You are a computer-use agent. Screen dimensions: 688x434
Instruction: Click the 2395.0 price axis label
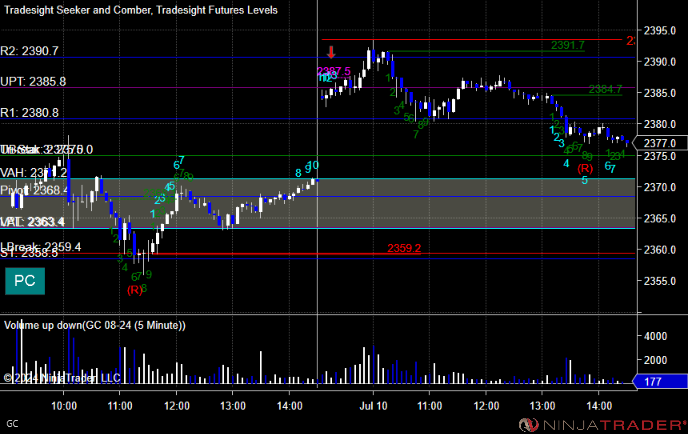pyautogui.click(x=660, y=31)
